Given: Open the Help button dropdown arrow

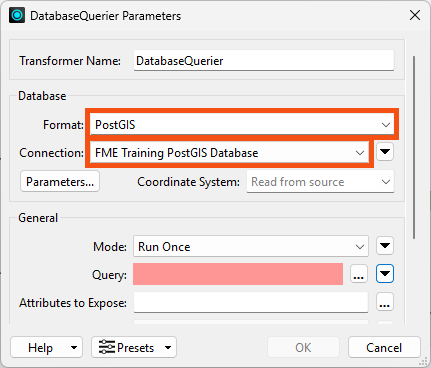Looking at the screenshot, I should coord(74,348).
